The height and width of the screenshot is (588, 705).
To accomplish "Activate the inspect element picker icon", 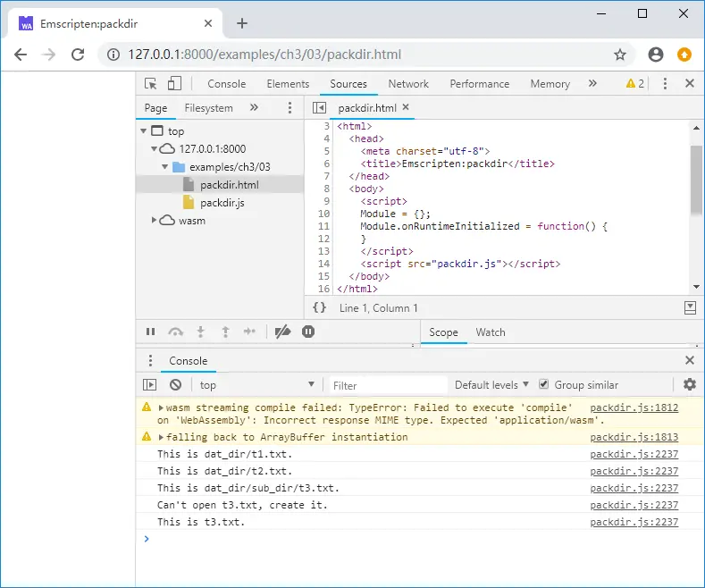I will tap(151, 84).
